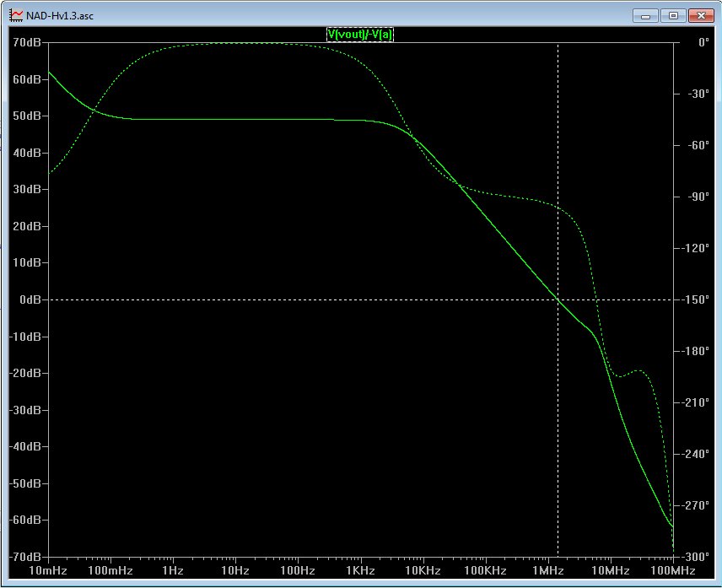This screenshot has width=722, height=588.
Task: Click the 70dB magnitude axis label
Action: click(27, 42)
